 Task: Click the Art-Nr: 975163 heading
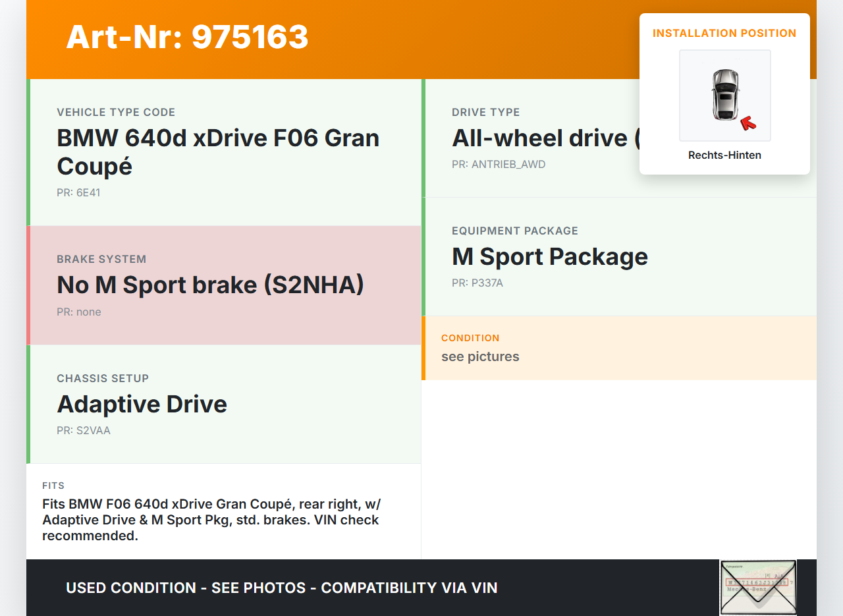[x=187, y=37]
